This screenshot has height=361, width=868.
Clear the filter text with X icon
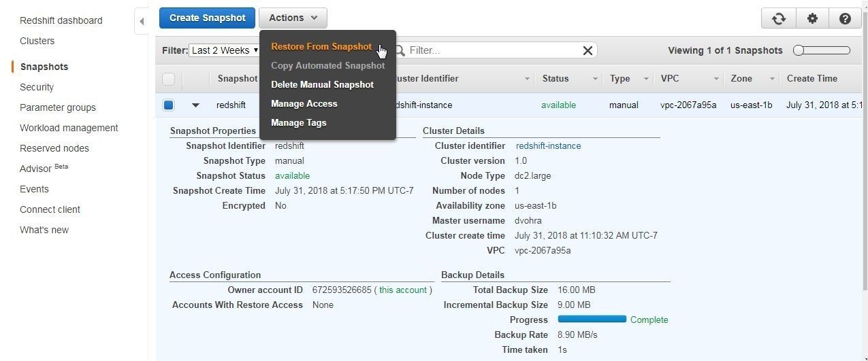click(588, 50)
